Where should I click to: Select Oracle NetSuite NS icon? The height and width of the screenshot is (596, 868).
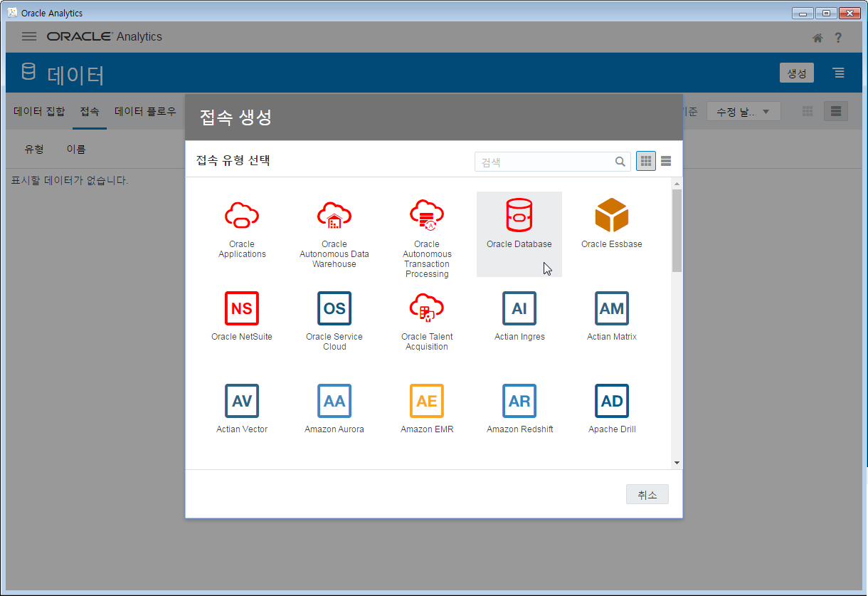pyautogui.click(x=242, y=308)
